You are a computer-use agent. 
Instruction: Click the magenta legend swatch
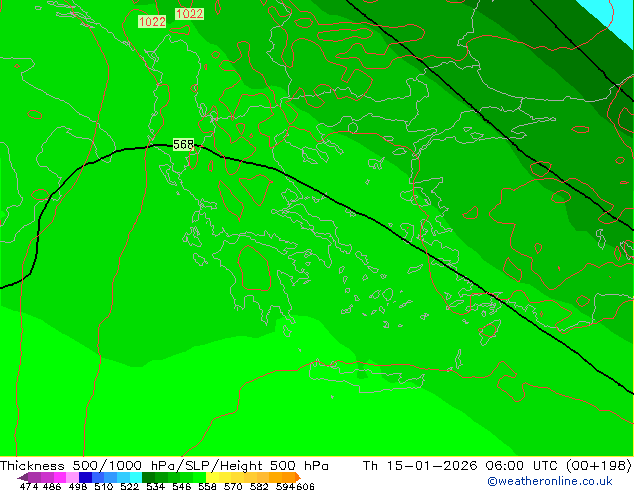60,477
